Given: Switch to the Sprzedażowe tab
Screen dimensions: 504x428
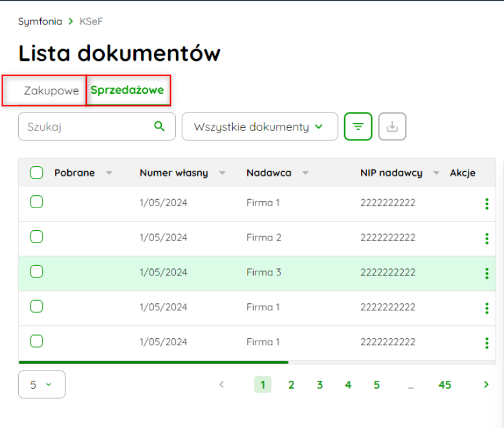Looking at the screenshot, I should pyautogui.click(x=127, y=91).
